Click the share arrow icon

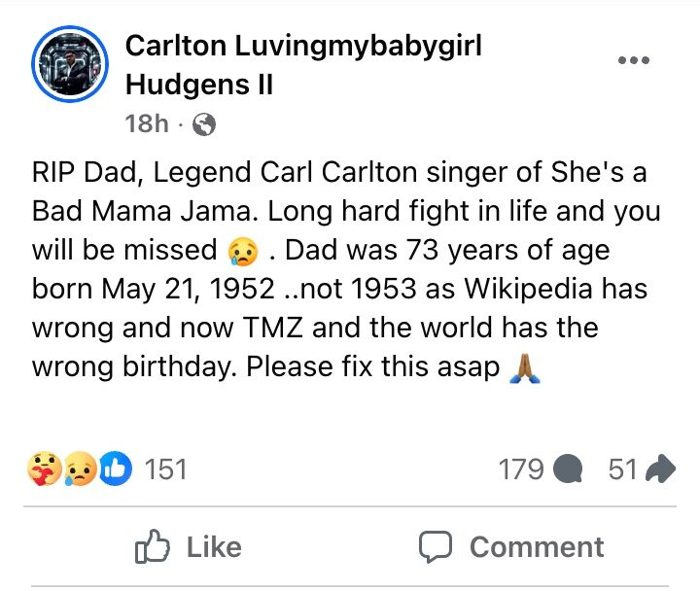(660, 469)
